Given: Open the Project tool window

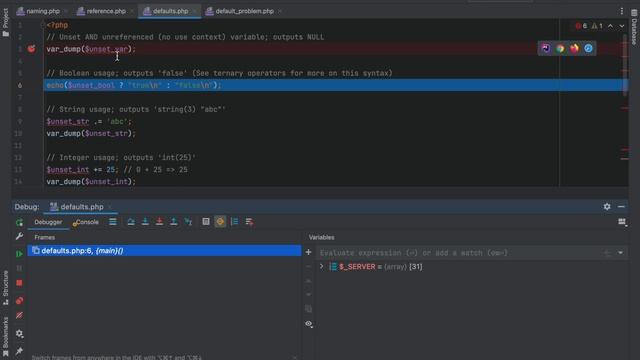Looking at the screenshot, I should 5,22.
